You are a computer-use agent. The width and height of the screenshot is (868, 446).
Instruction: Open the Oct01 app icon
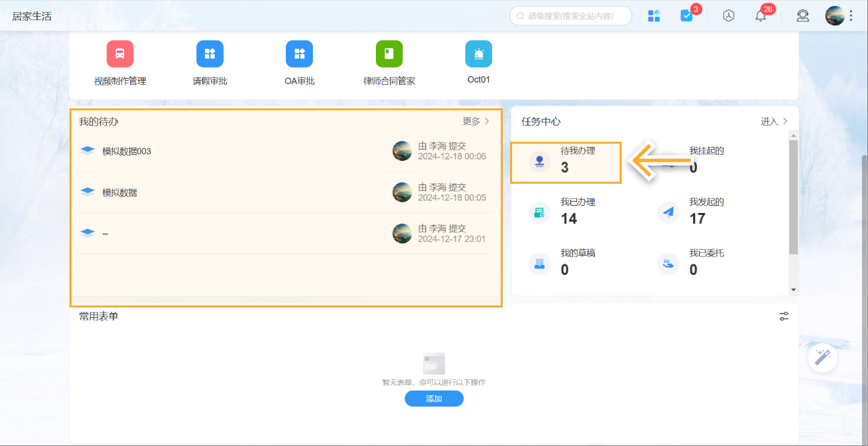pos(479,54)
